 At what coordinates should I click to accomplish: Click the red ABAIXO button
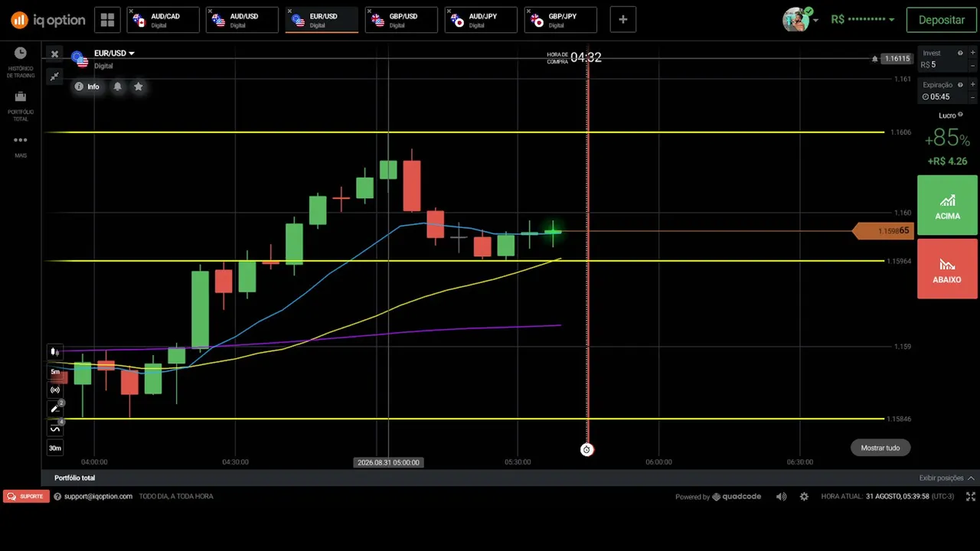click(x=947, y=269)
